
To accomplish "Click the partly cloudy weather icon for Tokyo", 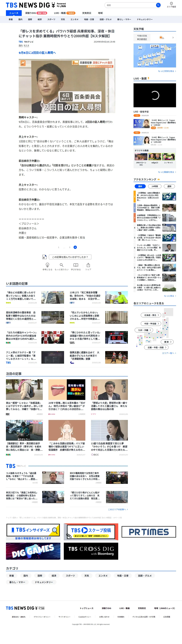I will pyautogui.click(x=162, y=38).
